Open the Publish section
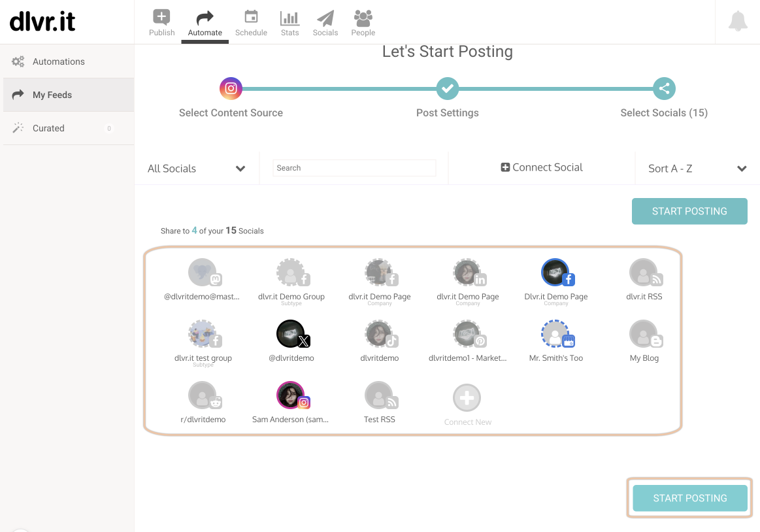This screenshot has width=760, height=532. pos(161,23)
